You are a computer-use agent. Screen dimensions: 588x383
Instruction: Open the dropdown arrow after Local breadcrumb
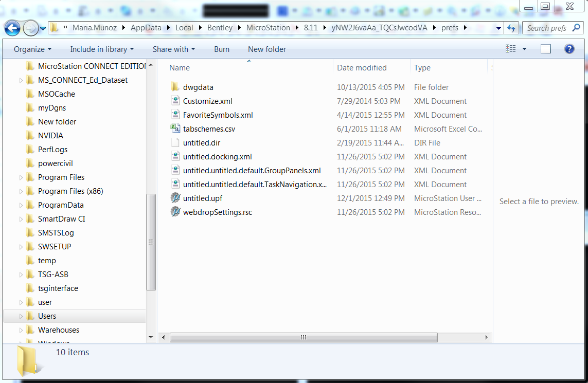(200, 28)
